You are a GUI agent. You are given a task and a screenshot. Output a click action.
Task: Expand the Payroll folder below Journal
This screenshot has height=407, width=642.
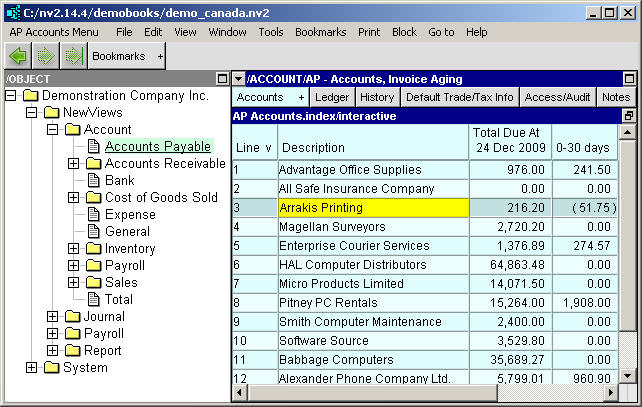coord(52,333)
